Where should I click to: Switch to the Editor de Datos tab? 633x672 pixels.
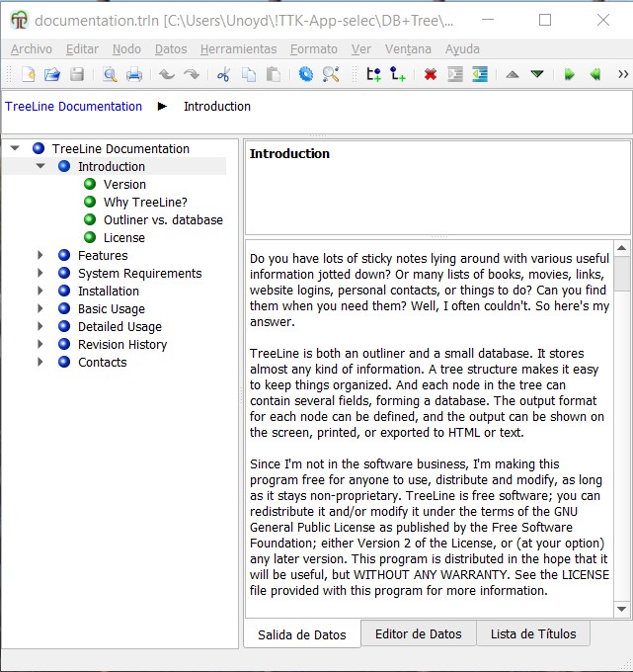(418, 634)
